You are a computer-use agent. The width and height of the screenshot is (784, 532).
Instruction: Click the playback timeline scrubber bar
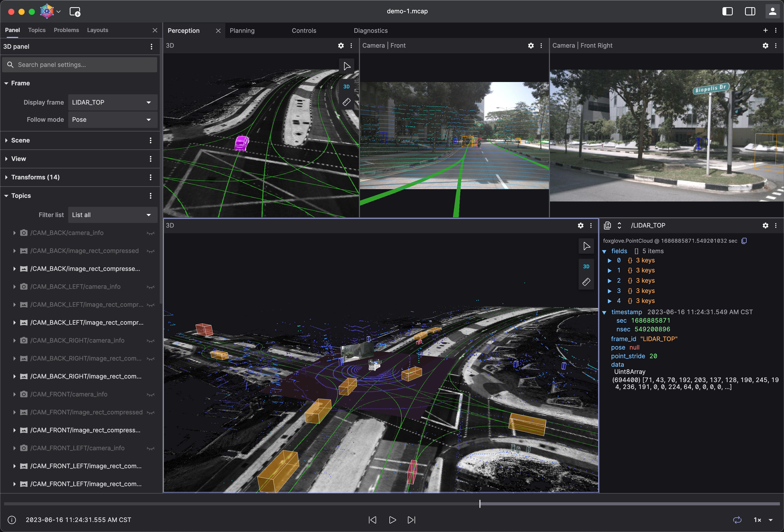[x=391, y=504]
